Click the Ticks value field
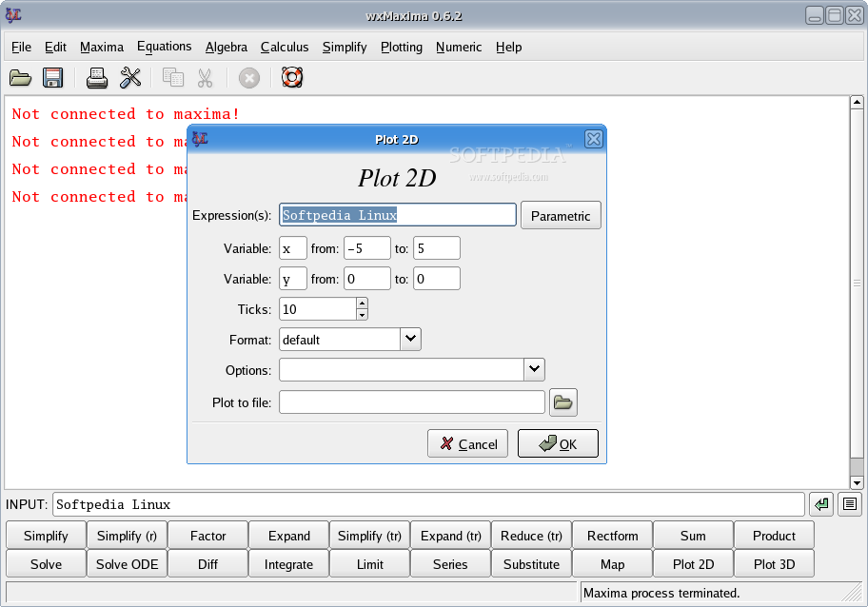The height and width of the screenshot is (607, 868). pyautogui.click(x=318, y=309)
